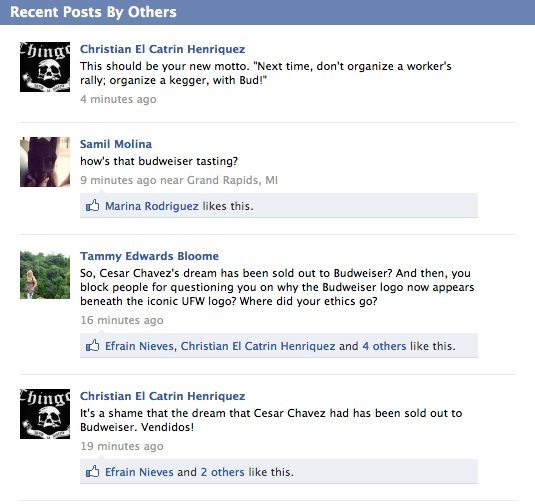Open Marina Rodriguez's profile from likes
The image size is (535, 504).
click(152, 206)
